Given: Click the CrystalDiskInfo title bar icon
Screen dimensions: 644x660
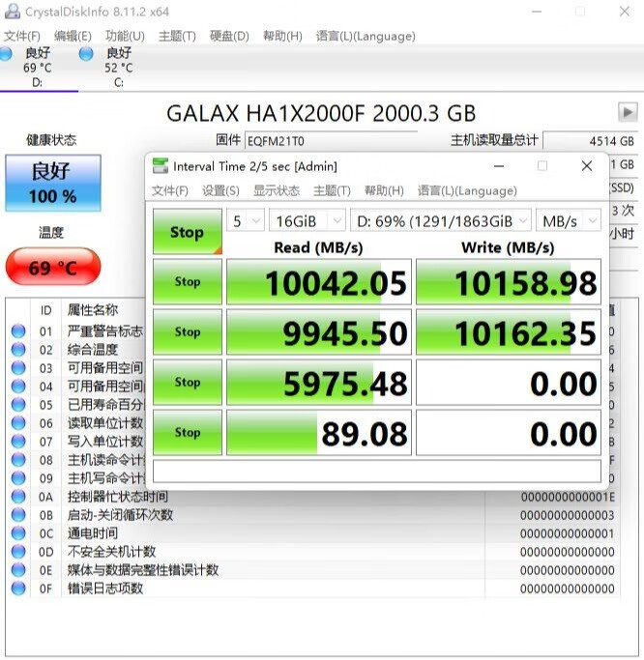Looking at the screenshot, I should pos(12,12).
